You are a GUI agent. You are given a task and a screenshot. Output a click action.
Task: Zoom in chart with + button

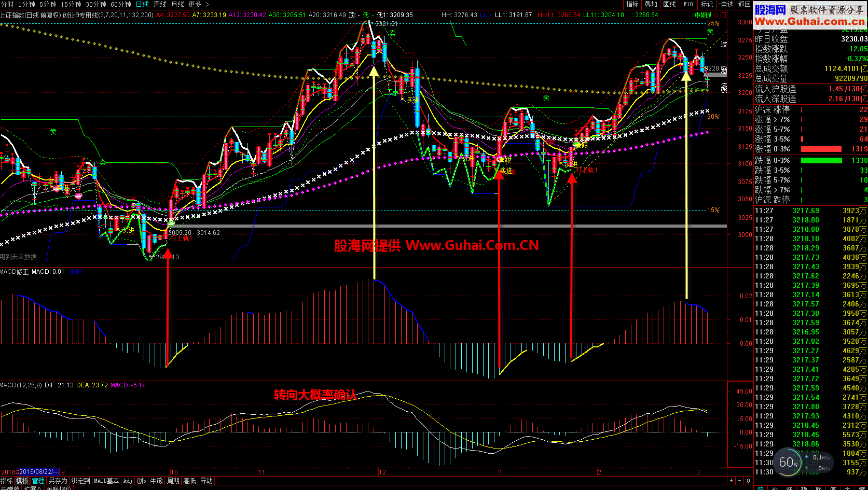732,481
